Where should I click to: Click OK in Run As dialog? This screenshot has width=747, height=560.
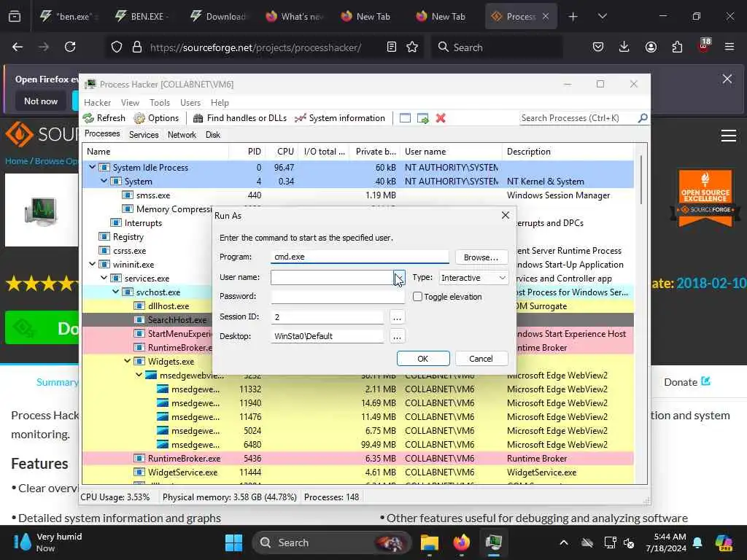[x=423, y=359]
